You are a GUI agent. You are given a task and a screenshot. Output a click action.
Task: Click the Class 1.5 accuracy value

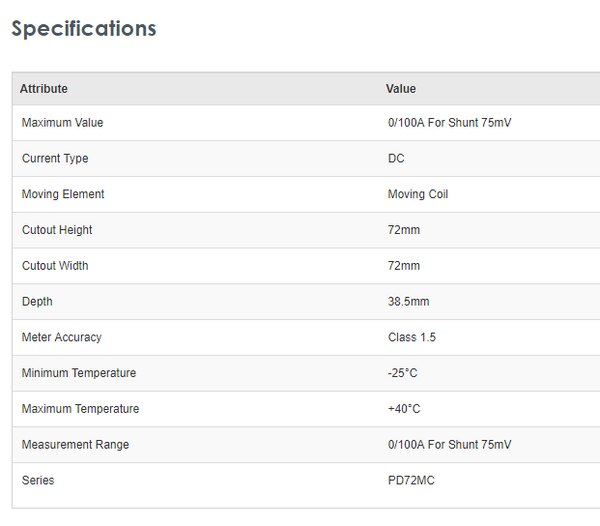(412, 338)
